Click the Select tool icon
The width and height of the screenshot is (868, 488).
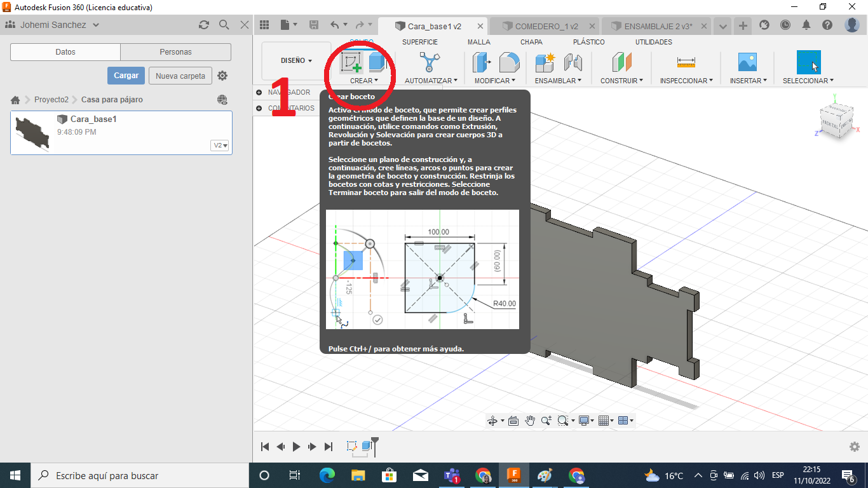(808, 62)
